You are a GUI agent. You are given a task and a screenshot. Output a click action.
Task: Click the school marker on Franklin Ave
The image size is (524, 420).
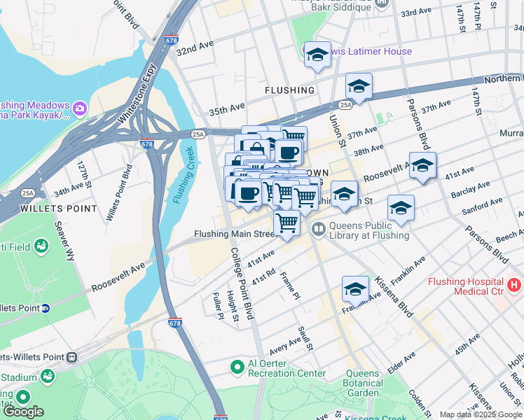coord(355,290)
